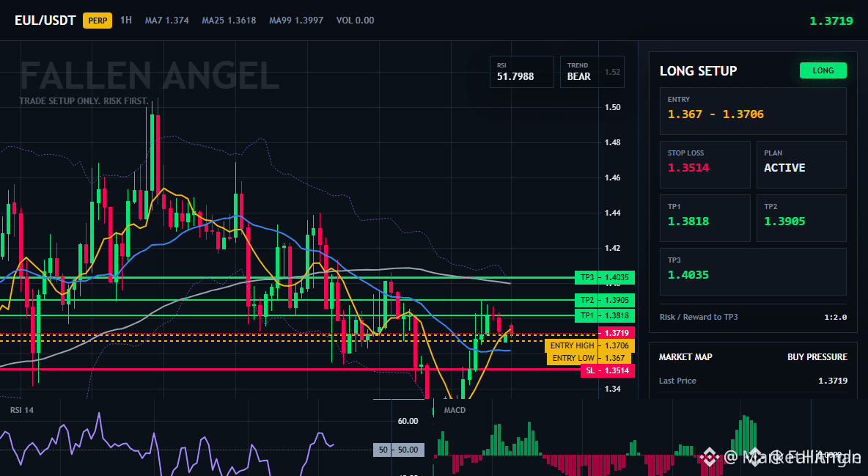The width and height of the screenshot is (868, 476).
Task: Click the 1.34 price axis tick
Action: pyautogui.click(x=612, y=389)
